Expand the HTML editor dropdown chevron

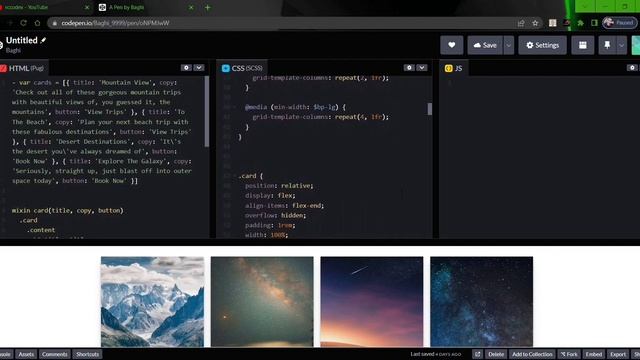(x=199, y=68)
